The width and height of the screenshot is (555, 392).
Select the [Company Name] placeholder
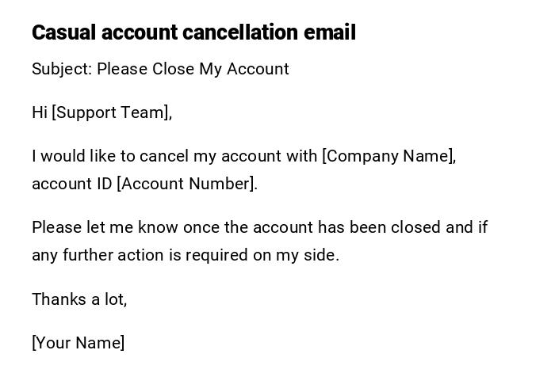tap(388, 156)
